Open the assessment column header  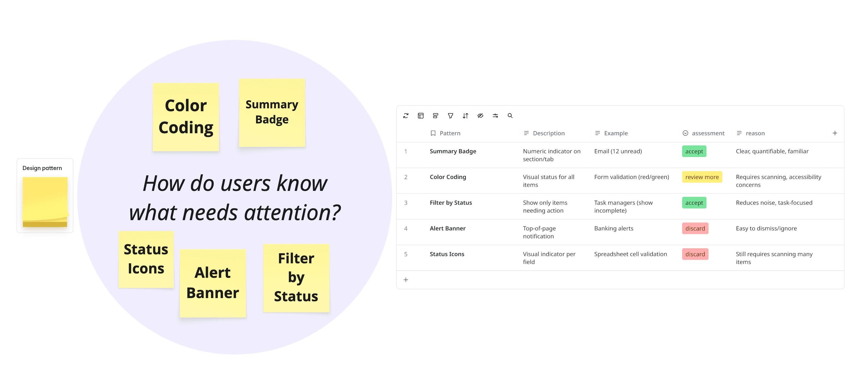[x=704, y=133]
